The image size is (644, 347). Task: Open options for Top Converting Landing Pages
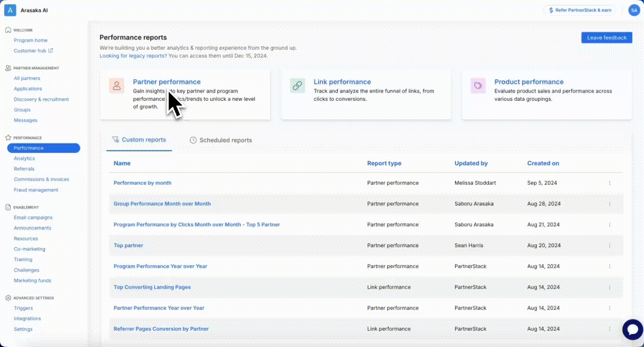click(x=609, y=287)
